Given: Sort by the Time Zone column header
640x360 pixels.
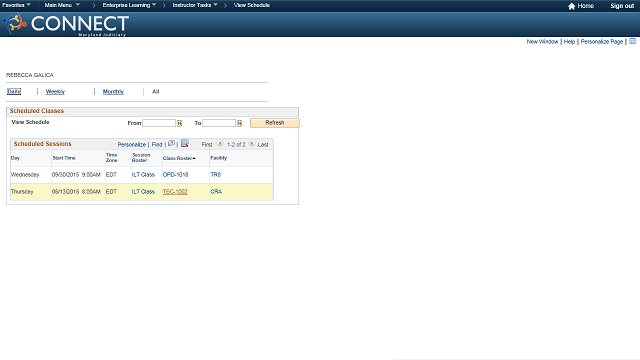Looking at the screenshot, I should tap(111, 158).
